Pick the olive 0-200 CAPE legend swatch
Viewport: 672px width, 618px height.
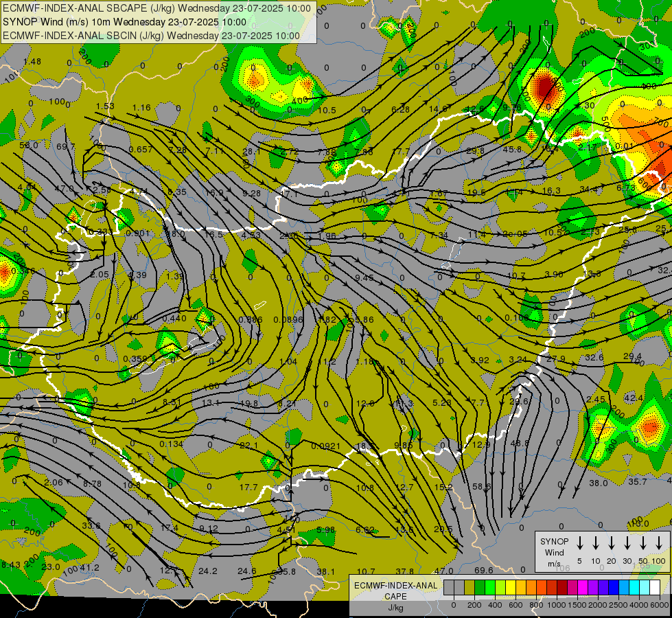[x=470, y=588]
